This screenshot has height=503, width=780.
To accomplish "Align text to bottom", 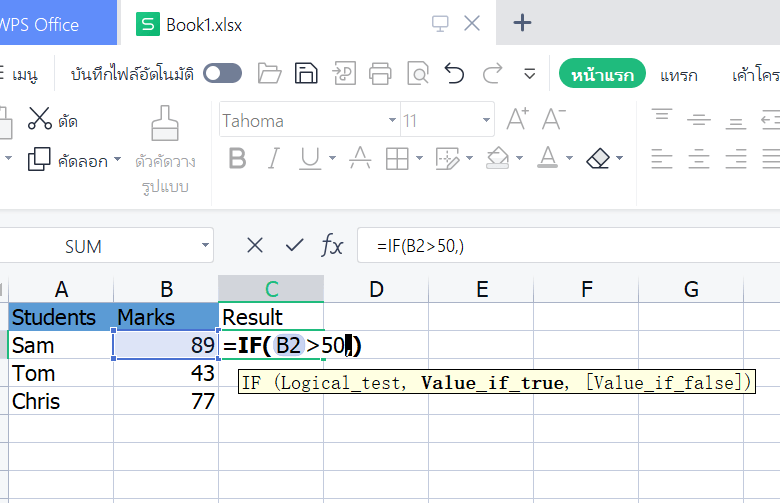I will tap(735, 123).
